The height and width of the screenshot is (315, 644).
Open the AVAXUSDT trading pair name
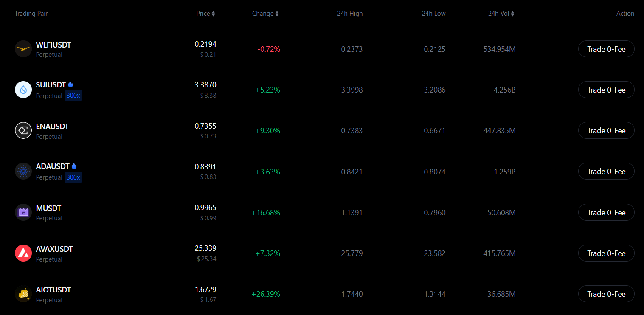54,249
